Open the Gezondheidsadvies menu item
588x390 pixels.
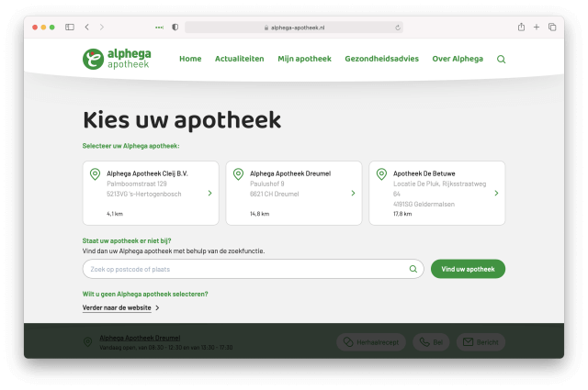point(382,59)
